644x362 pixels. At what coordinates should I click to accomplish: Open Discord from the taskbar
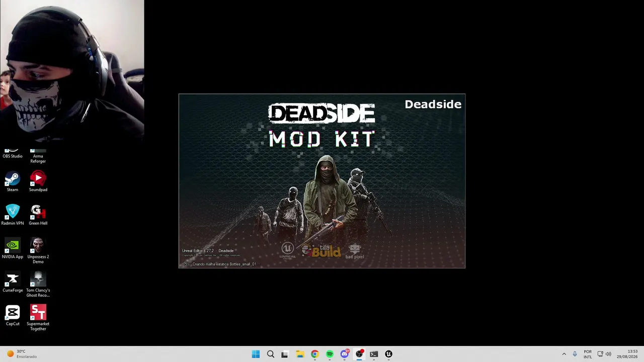345,354
